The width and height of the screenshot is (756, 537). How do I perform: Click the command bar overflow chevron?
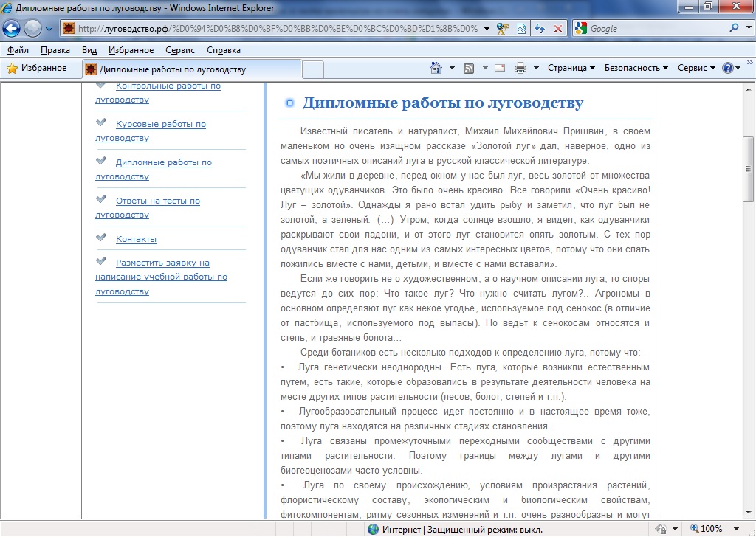(750, 63)
